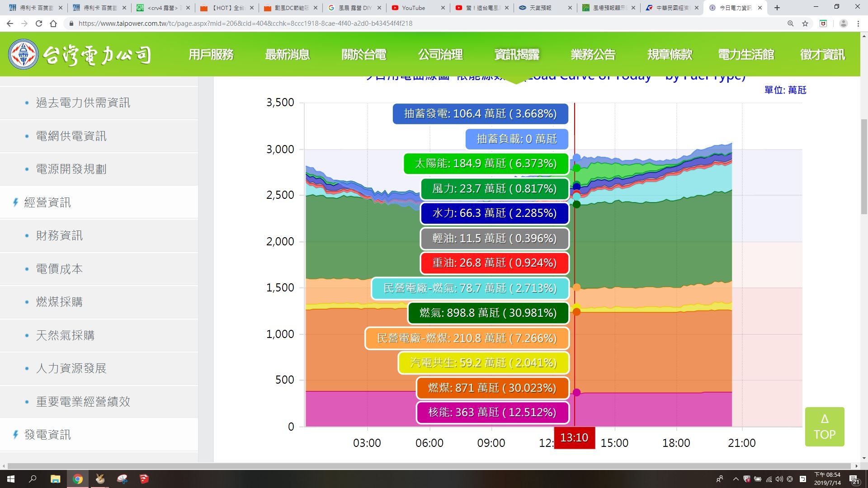Open Windows taskbar search
The height and width of the screenshot is (488, 868).
(33, 479)
